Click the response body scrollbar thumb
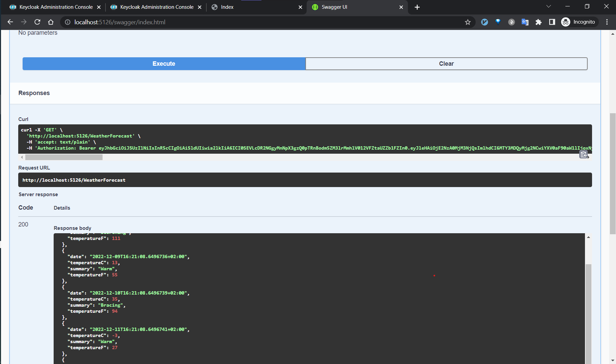The image size is (616, 364). pos(588,313)
